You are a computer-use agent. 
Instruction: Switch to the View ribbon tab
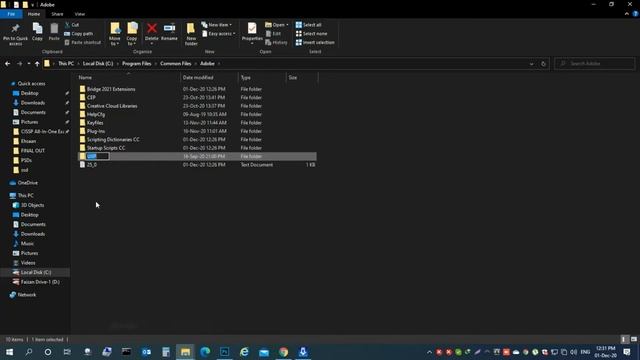click(x=80, y=14)
